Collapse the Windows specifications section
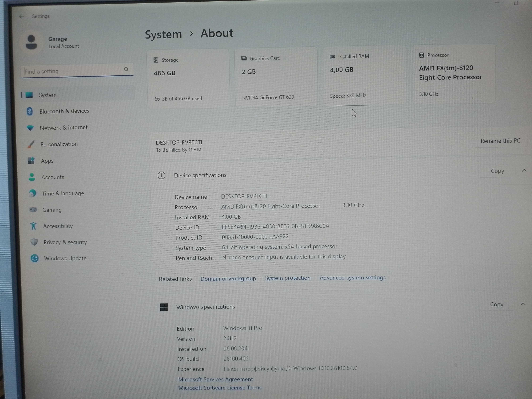The height and width of the screenshot is (399, 532). pos(523,304)
